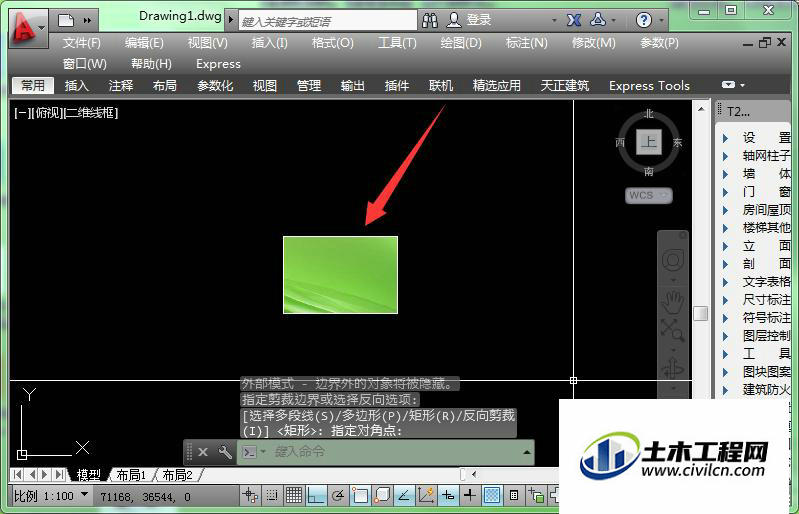The width and height of the screenshot is (799, 514).
Task: Click the coordinates readout 71168, 36544, 0
Action: (x=145, y=497)
